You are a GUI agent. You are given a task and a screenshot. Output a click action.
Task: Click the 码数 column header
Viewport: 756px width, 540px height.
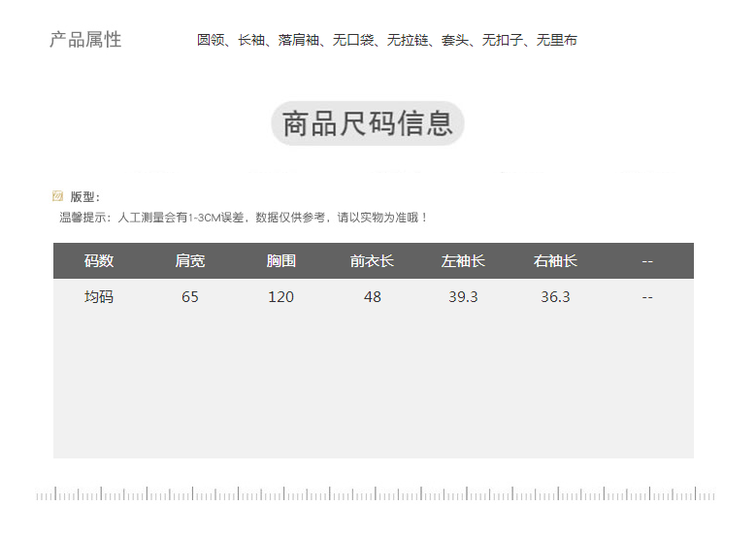[x=99, y=261]
